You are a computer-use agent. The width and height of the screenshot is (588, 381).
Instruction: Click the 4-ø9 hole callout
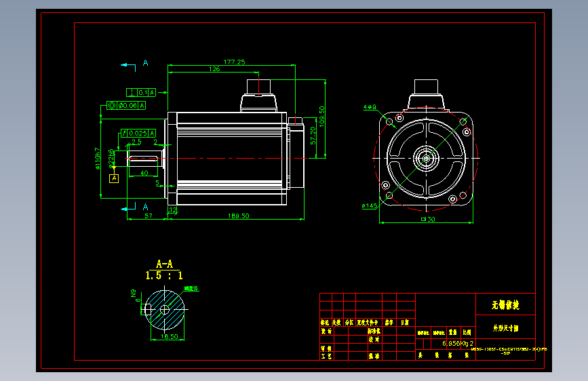point(370,107)
